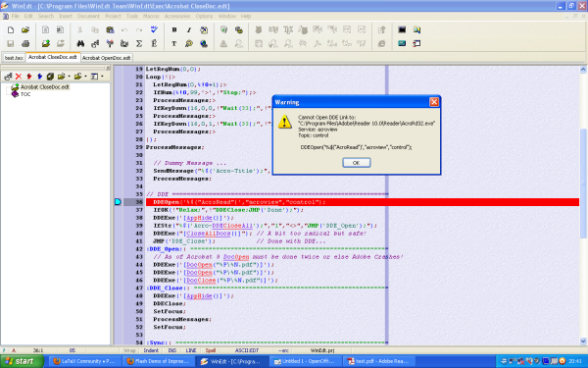Click the key-like first icon in tree toolbar
The height and width of the screenshot is (368, 588).
(x=8, y=77)
